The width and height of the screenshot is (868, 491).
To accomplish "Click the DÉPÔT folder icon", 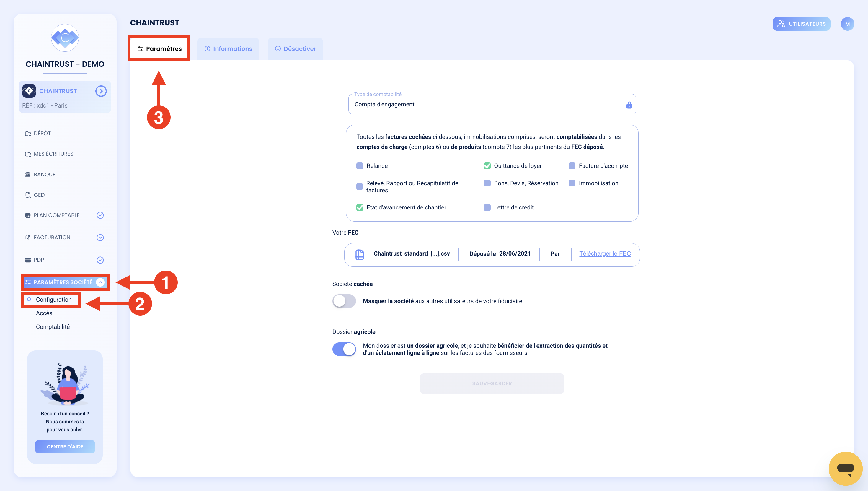I will point(28,134).
